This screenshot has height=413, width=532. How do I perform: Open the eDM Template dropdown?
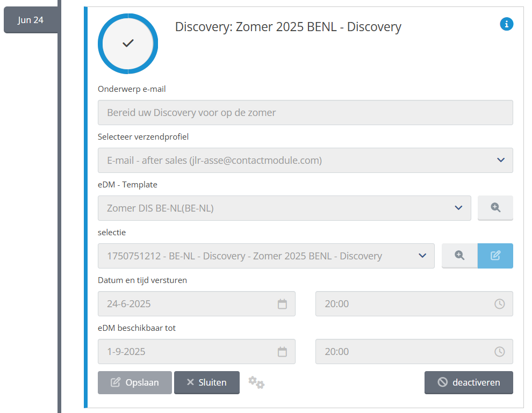pyautogui.click(x=284, y=208)
